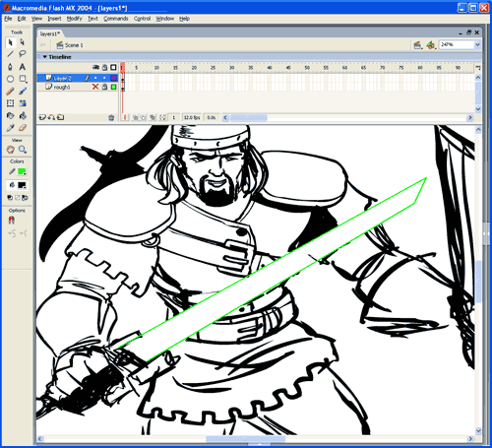Click the Scene 1 label
The height and width of the screenshot is (448, 492).
pyautogui.click(x=74, y=45)
